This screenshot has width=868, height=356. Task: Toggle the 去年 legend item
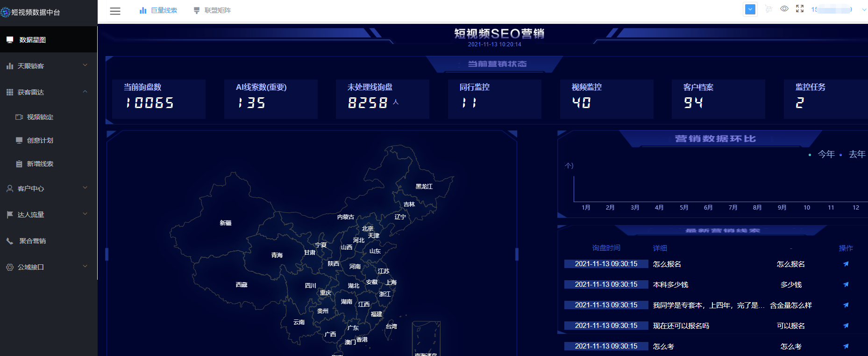point(853,154)
